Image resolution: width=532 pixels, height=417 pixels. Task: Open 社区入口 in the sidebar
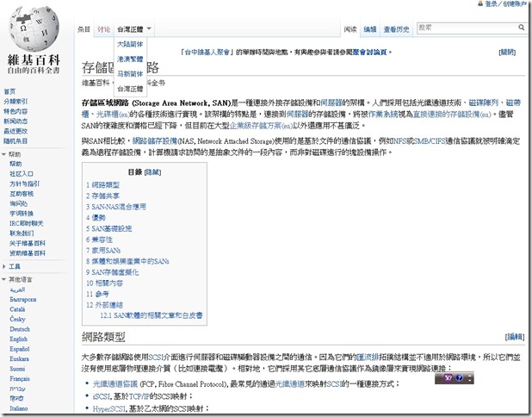(22, 174)
